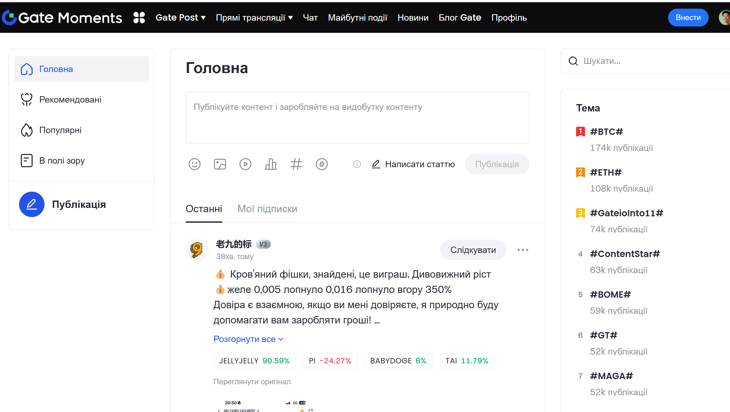Open Майбутні події in top navigation
730x412 pixels.
(358, 18)
